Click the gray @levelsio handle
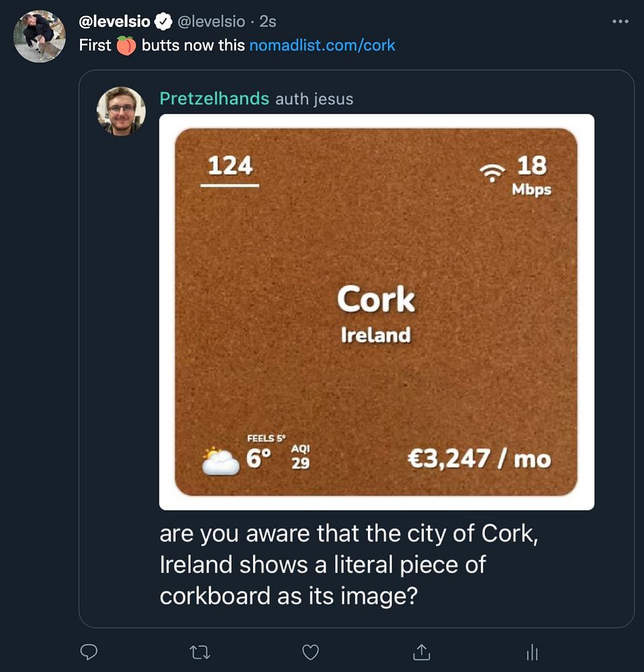 click(211, 22)
